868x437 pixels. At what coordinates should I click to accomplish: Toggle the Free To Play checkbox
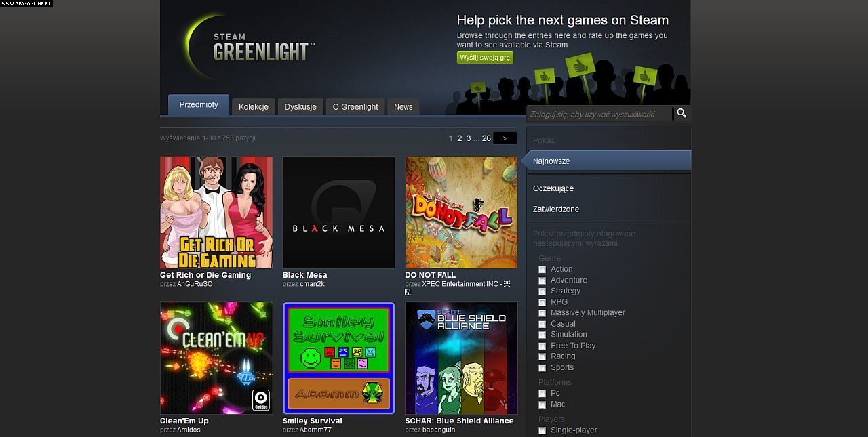tap(542, 346)
